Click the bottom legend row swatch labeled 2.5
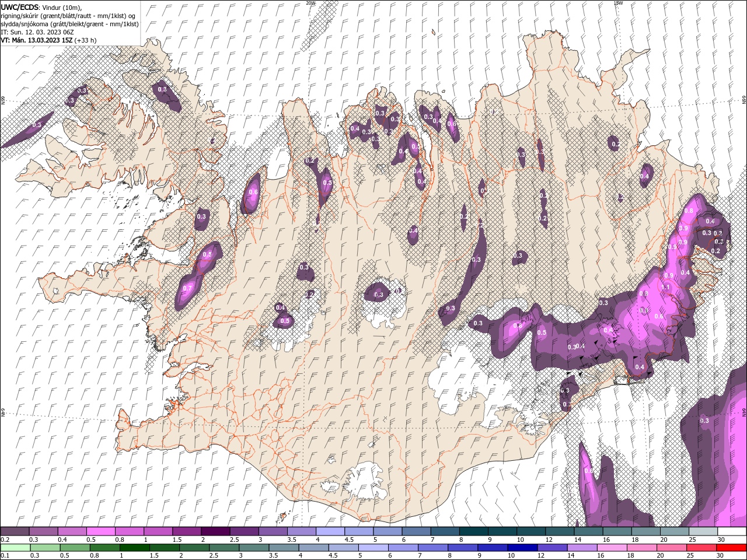This screenshot has width=747, height=560. [224, 547]
